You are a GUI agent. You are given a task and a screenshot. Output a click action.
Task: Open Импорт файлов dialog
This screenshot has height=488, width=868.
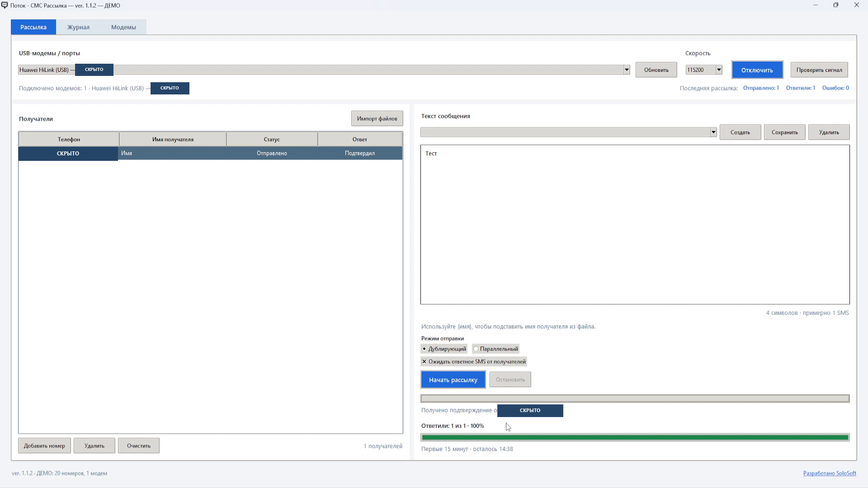(x=377, y=118)
